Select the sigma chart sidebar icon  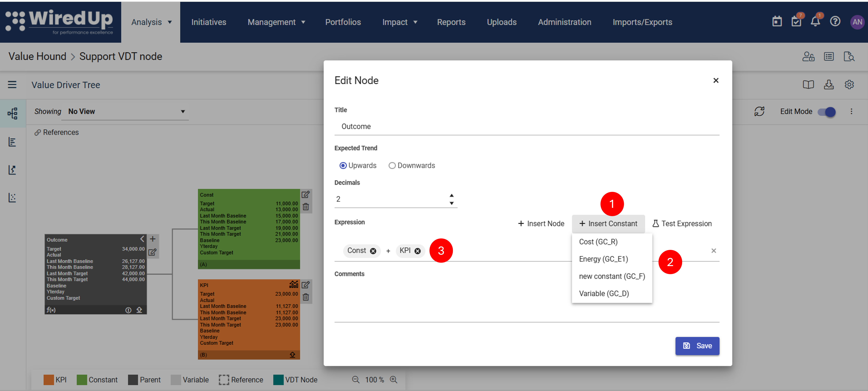(x=12, y=170)
